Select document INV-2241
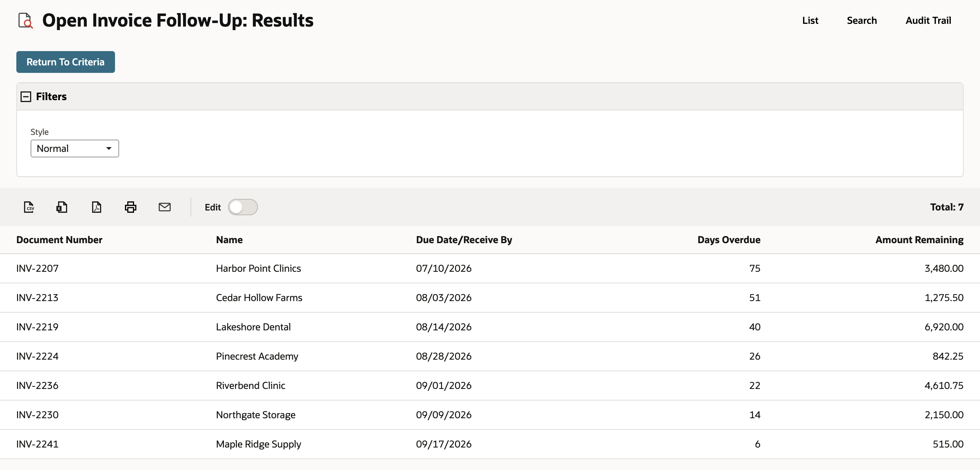Viewport: 980px width, 470px height. tap(37, 444)
